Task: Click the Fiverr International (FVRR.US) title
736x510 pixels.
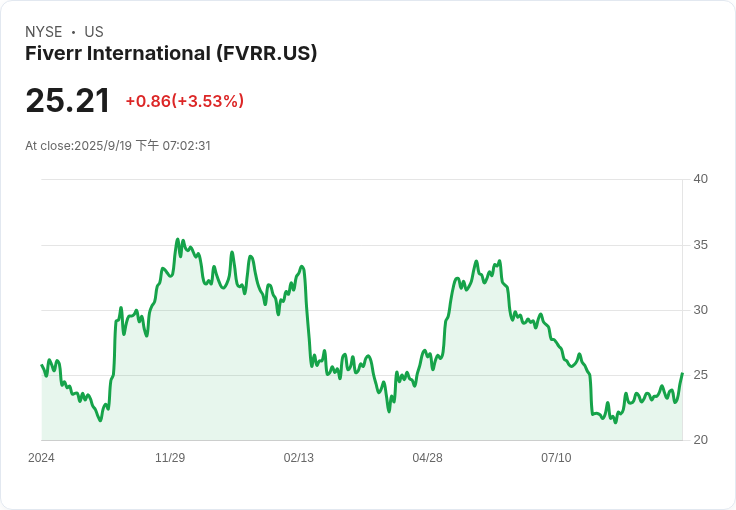Action: point(171,53)
